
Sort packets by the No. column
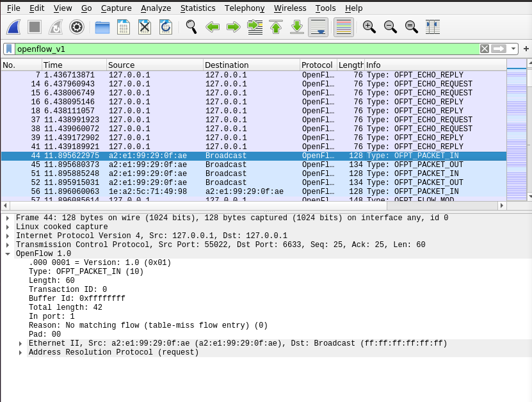point(21,65)
